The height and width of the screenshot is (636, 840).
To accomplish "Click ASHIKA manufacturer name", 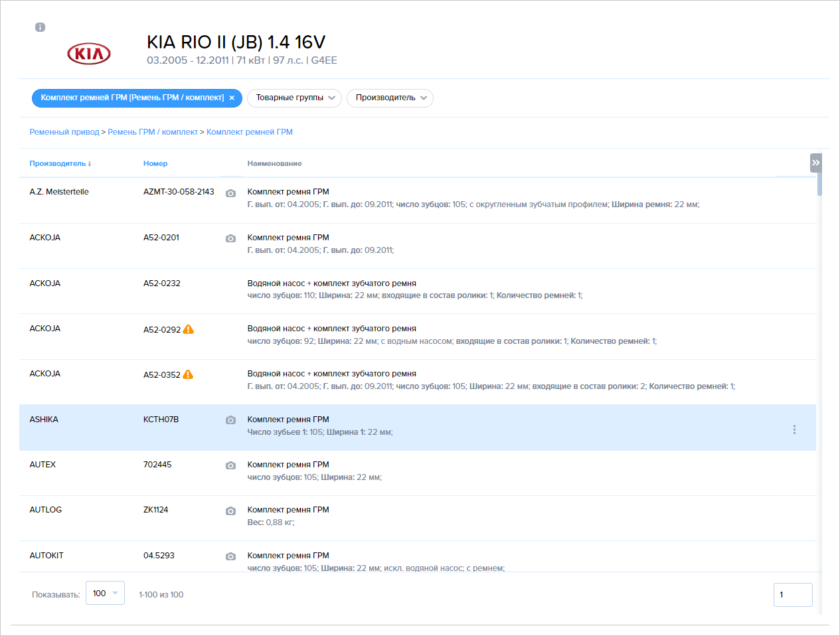I will [x=44, y=420].
